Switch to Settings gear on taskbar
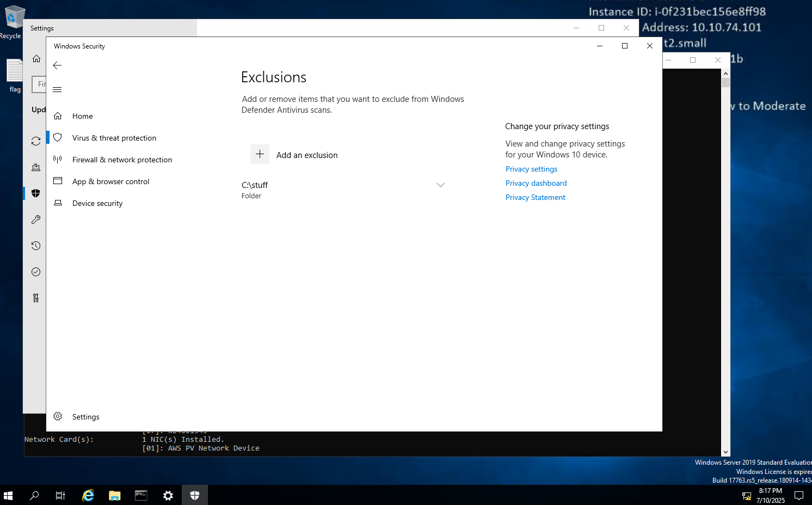 [168, 495]
